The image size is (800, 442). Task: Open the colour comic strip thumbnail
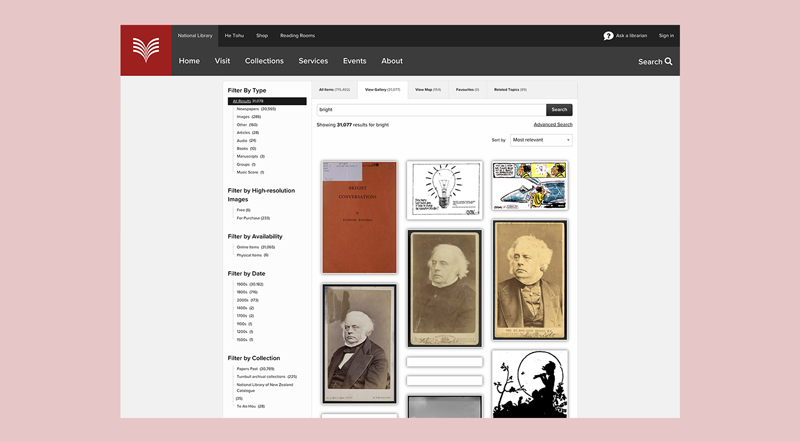tap(530, 186)
